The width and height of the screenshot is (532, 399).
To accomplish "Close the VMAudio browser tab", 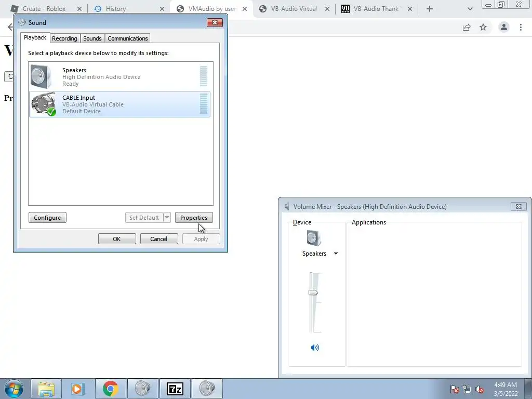I will 245,9.
